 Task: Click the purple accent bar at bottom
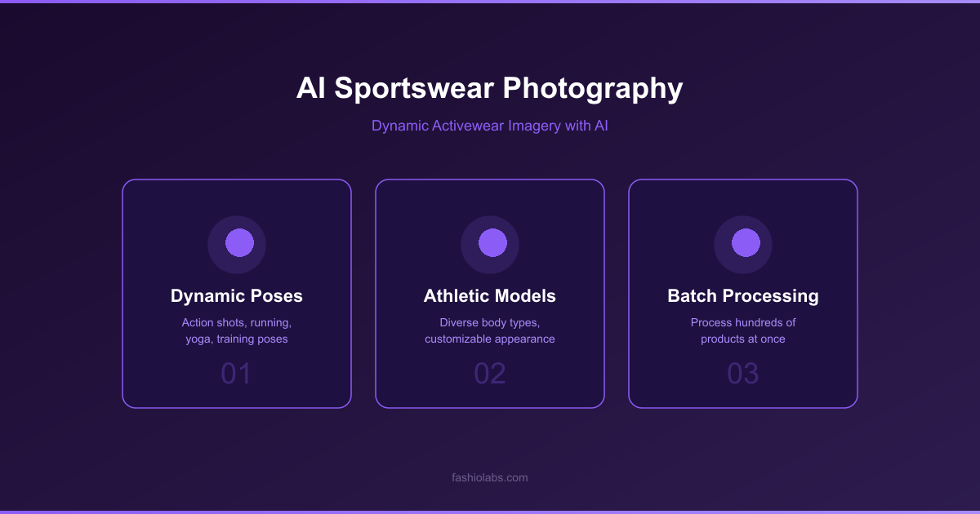point(490,512)
